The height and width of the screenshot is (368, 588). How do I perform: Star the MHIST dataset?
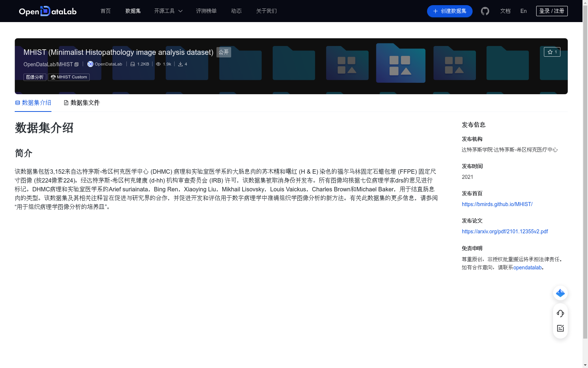point(552,52)
